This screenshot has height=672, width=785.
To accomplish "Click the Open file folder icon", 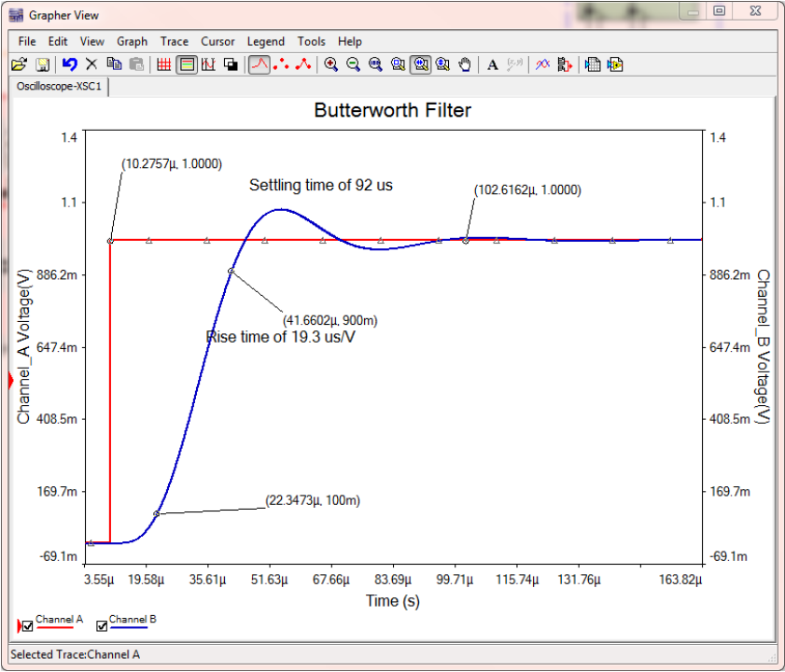I will 19,64.
